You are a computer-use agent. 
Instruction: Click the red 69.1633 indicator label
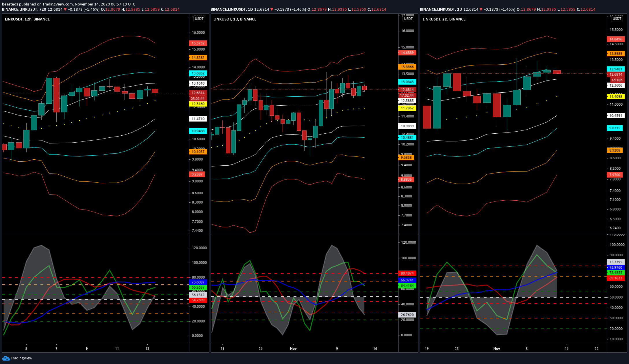(x=616, y=278)
